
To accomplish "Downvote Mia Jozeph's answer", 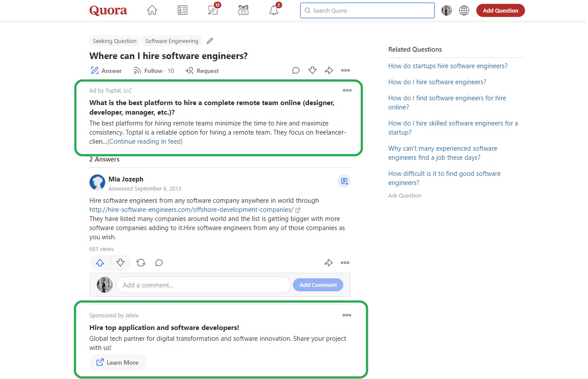I will 120,263.
